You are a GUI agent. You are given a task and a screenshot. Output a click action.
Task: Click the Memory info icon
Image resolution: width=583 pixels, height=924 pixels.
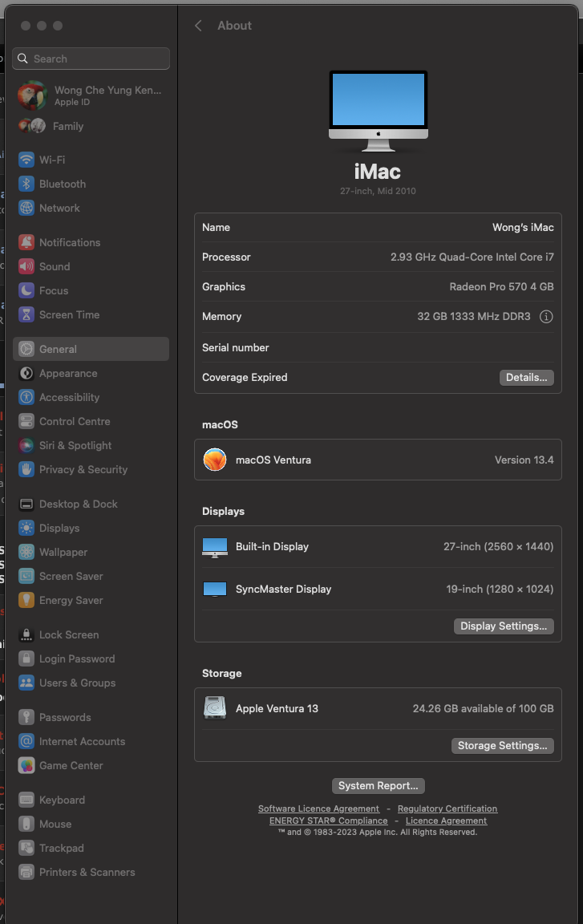546,317
